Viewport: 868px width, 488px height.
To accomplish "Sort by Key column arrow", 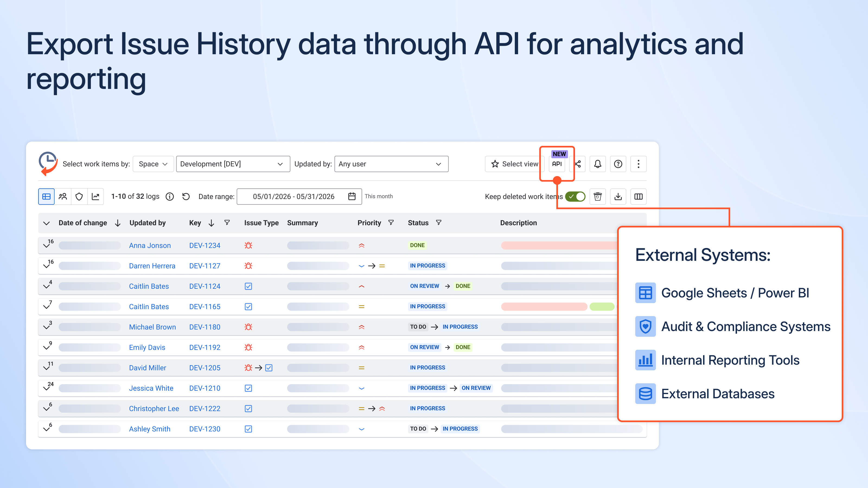I will point(211,223).
